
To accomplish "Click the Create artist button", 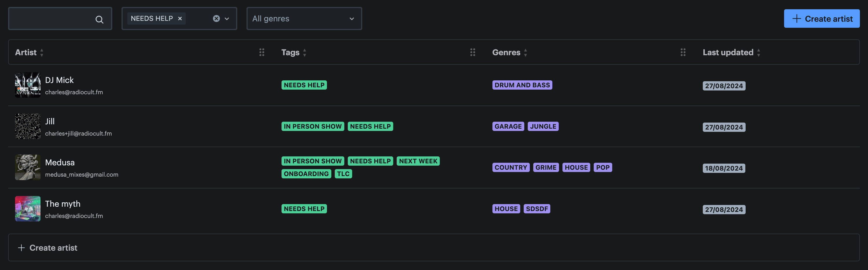I will click(822, 19).
